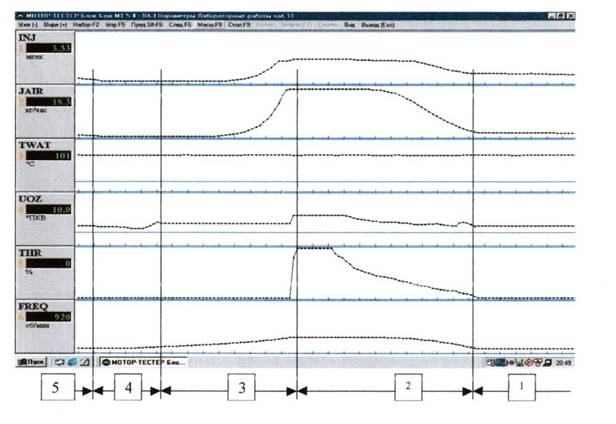The image size is (616, 424).
Task: Open the 'Набор F2' menu item
Action: pyautogui.click(x=86, y=25)
